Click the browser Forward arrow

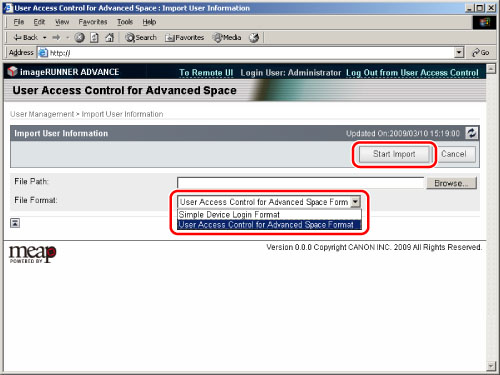[x=56, y=38]
